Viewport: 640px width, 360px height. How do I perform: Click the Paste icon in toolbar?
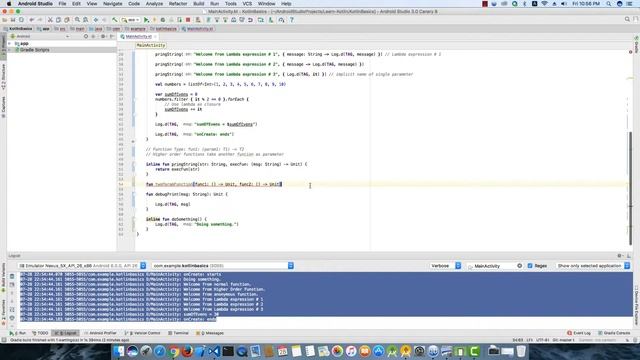pos(67,20)
